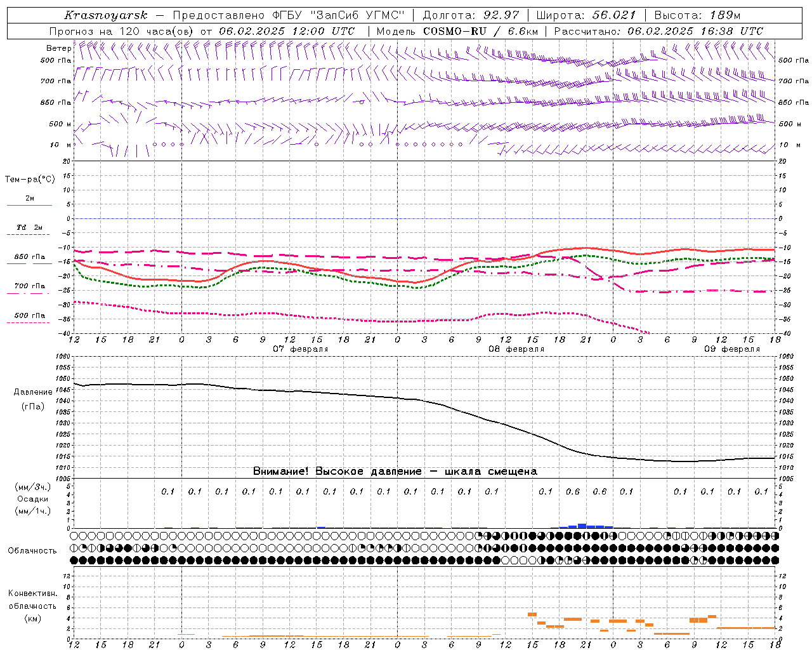Click the "10 м" wind level label on left
812x650 pixels.
click(60, 145)
